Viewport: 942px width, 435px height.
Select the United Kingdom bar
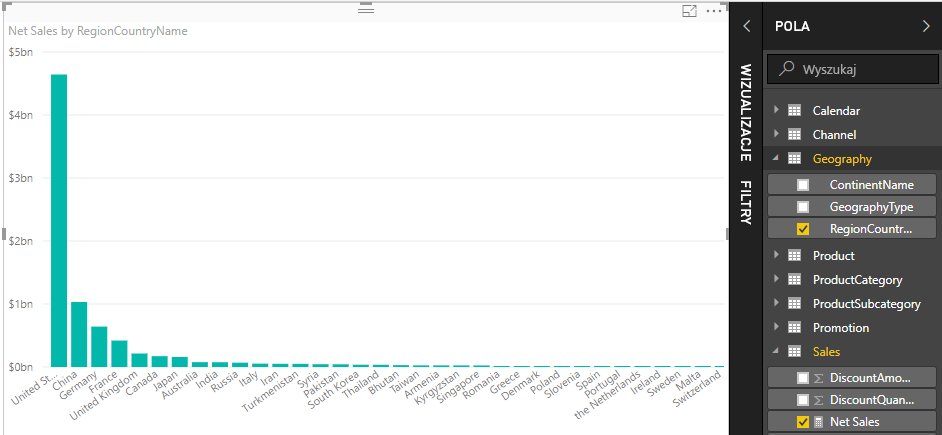click(x=139, y=360)
